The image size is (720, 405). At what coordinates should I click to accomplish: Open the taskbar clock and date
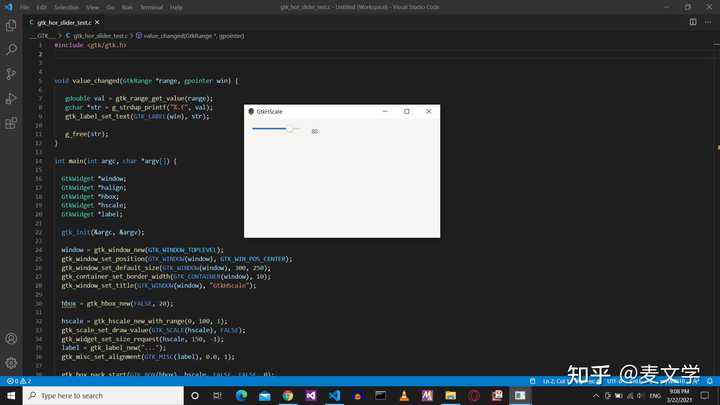coord(679,395)
